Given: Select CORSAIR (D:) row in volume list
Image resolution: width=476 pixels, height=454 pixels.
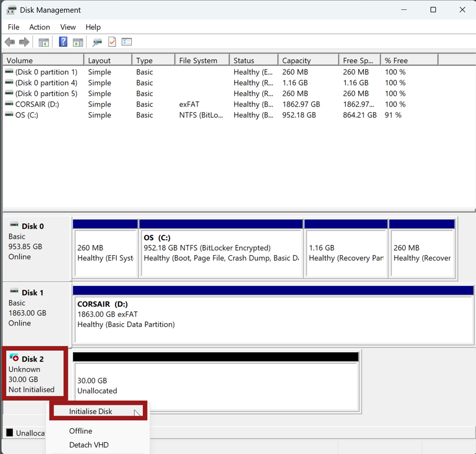Looking at the screenshot, I should click(37, 104).
